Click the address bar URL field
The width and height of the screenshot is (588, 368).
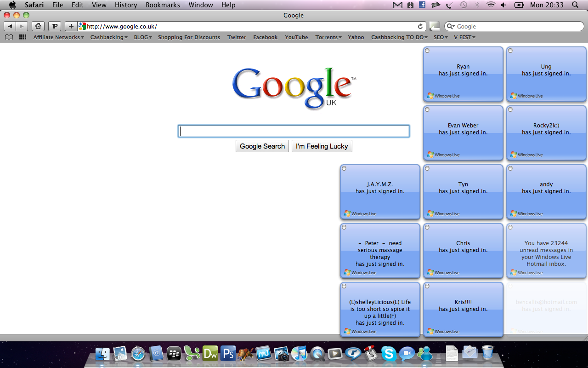coord(252,27)
